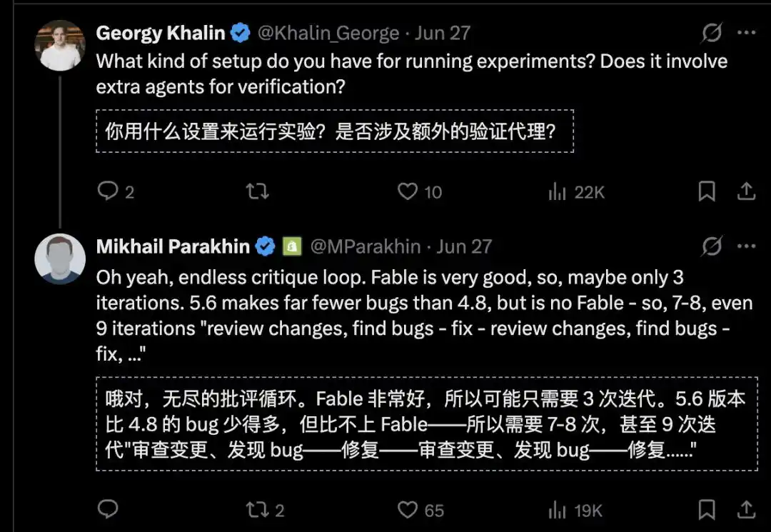Retweet Georgy Khalin's tweet
This screenshot has width=771, height=532.
click(x=258, y=191)
